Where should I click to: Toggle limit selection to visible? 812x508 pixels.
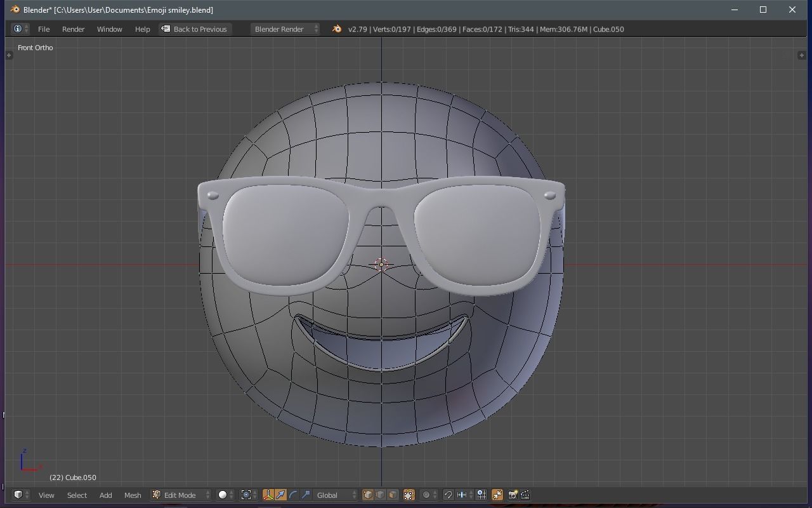(x=409, y=495)
